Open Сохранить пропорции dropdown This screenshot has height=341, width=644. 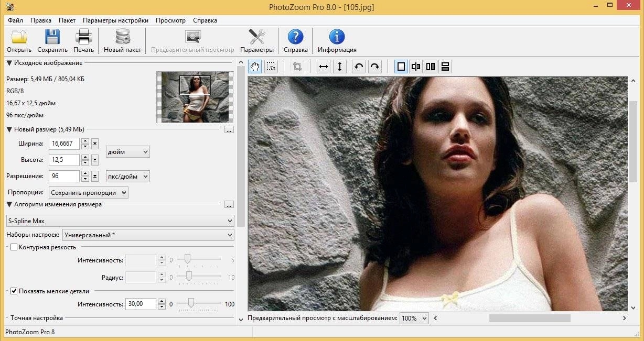89,192
